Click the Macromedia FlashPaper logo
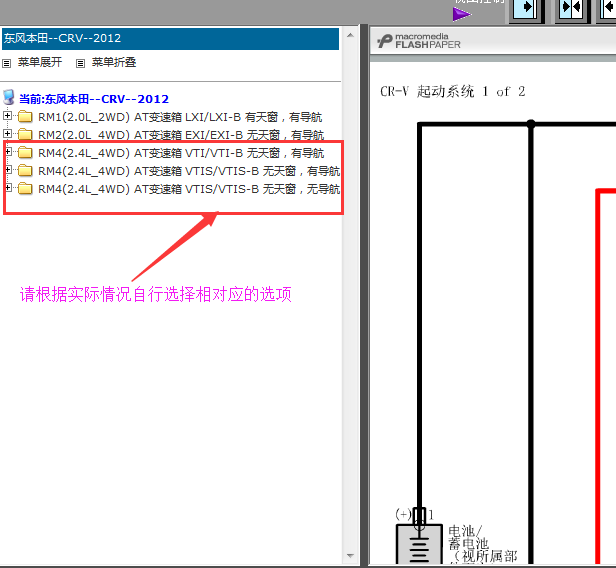 click(x=419, y=41)
